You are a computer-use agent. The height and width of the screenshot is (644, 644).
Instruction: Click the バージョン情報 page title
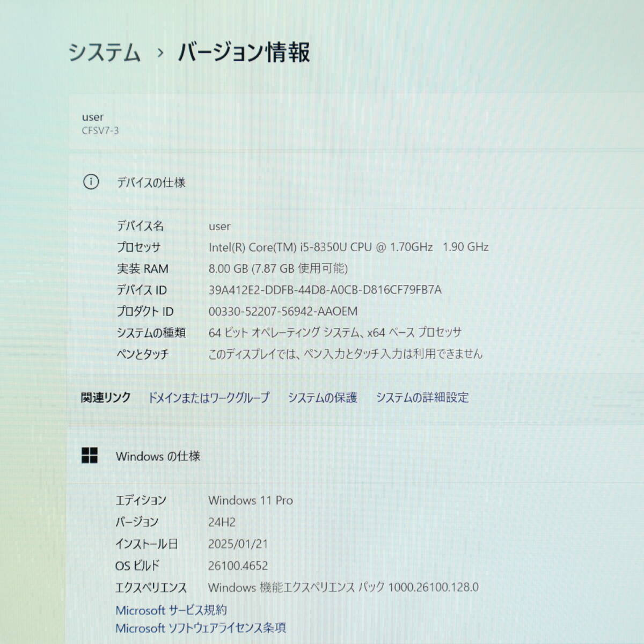(x=244, y=53)
